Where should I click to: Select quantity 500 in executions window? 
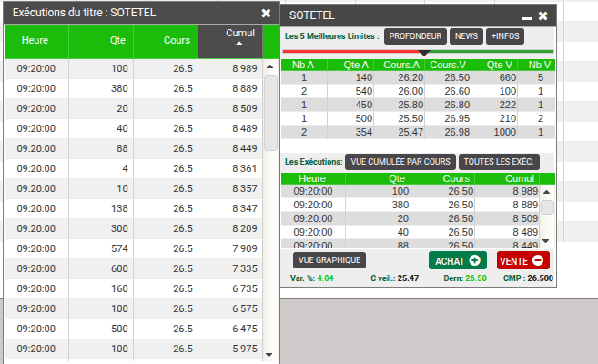click(119, 329)
